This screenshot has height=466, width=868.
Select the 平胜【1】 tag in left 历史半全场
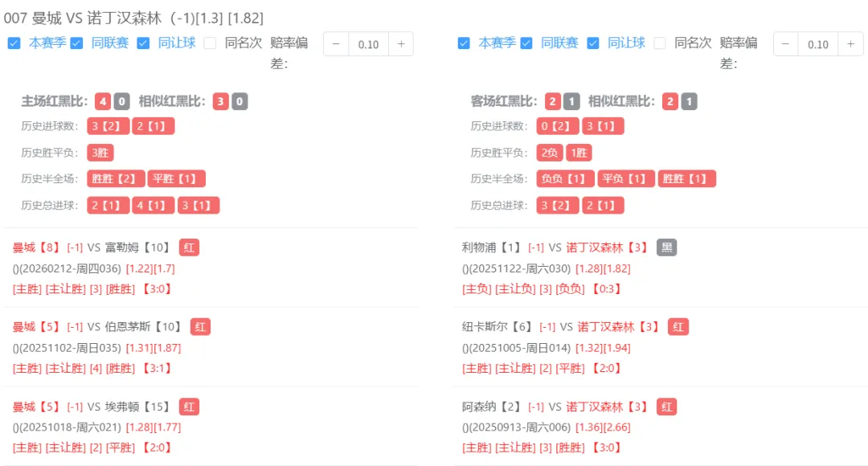[177, 178]
